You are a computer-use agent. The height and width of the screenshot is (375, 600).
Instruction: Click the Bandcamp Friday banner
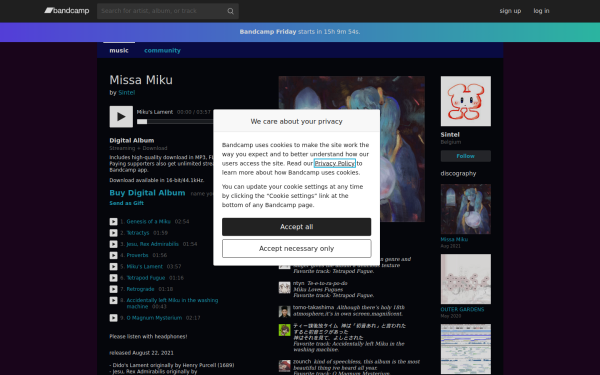click(300, 32)
